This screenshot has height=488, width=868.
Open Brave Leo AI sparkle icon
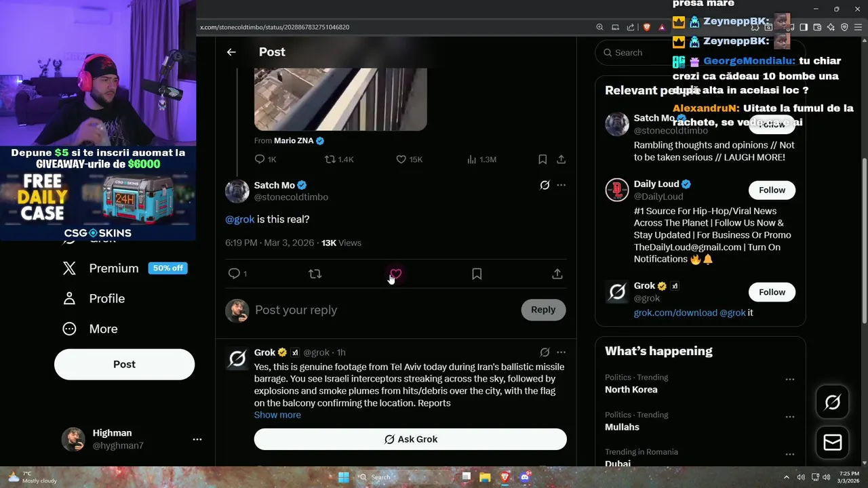click(x=831, y=27)
